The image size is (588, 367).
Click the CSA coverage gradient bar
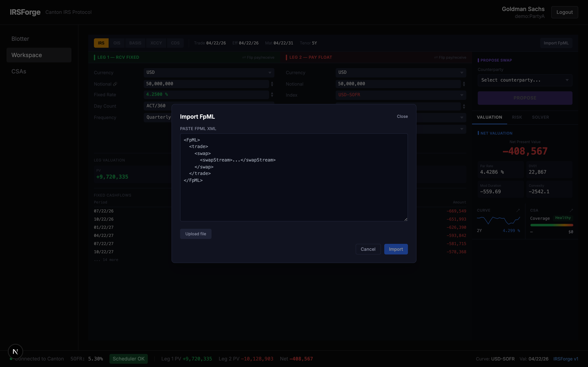551,225
